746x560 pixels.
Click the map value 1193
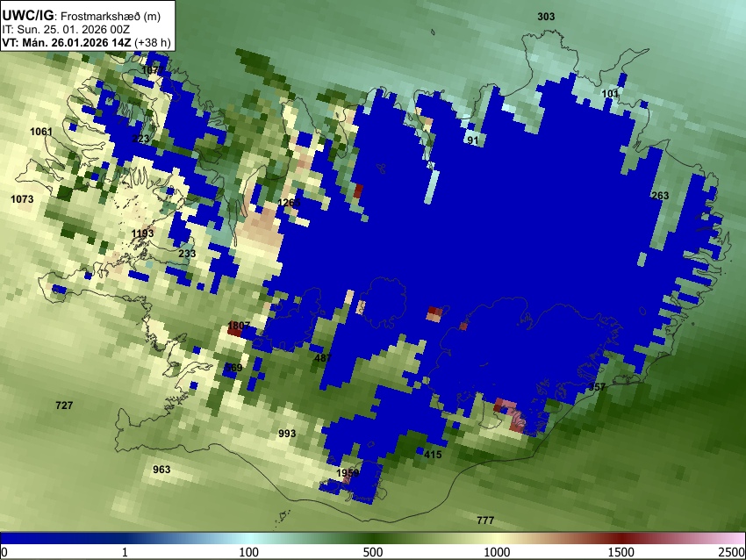pos(143,233)
